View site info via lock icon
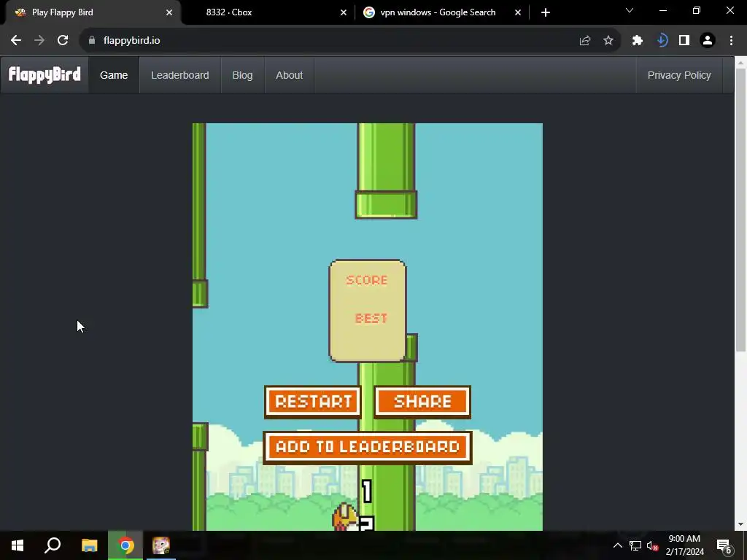Viewport: 747px width, 560px height. (92, 41)
